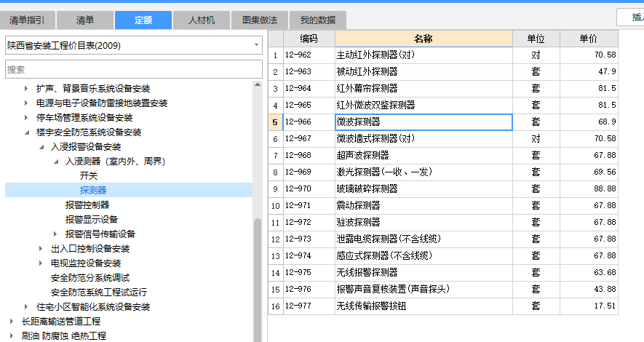Screen dimensions: 644x342
Task: Click the 编码 column header
Action: tap(309, 39)
